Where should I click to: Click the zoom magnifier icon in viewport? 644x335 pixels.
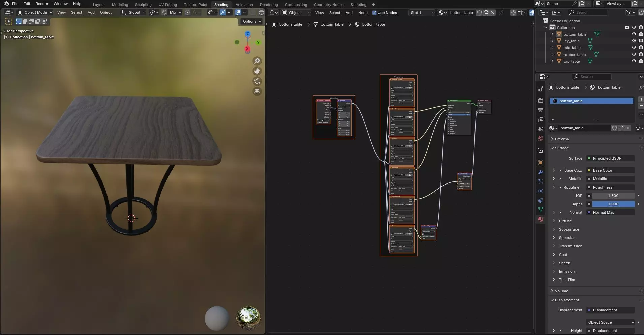(x=257, y=61)
